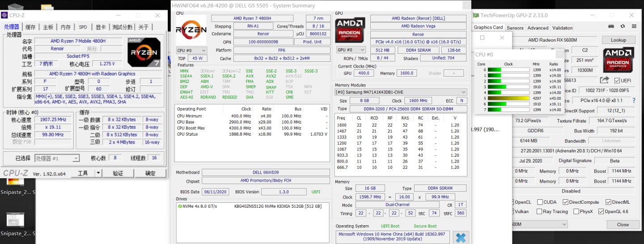Click the AMD Radeon RX 5600M name field

[555, 40]
